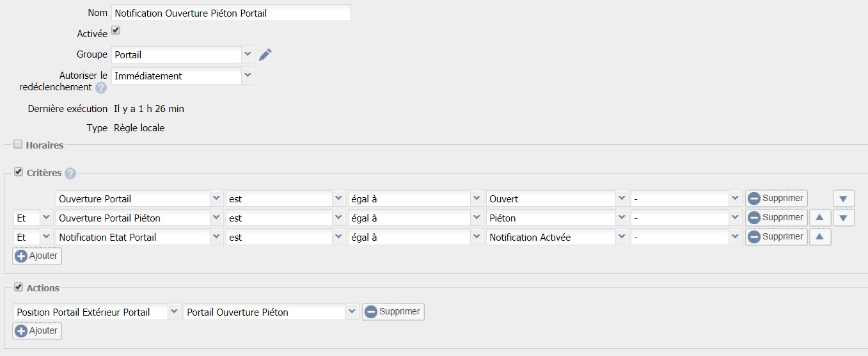Remove the Position Portail Extérieur action

pos(393,312)
